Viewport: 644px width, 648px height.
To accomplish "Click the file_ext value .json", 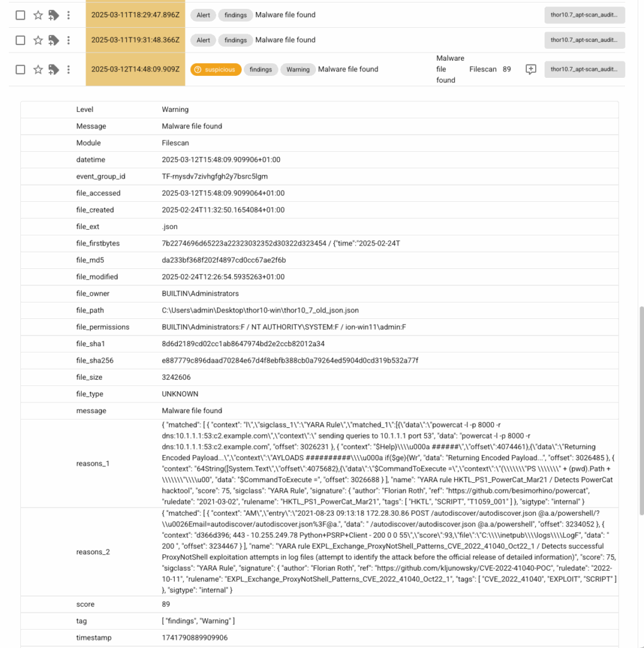I will coord(170,227).
